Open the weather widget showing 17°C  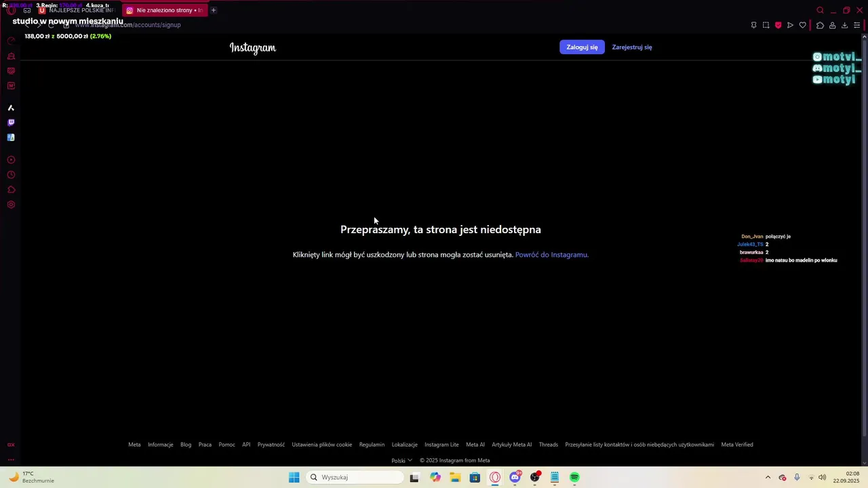point(31,477)
